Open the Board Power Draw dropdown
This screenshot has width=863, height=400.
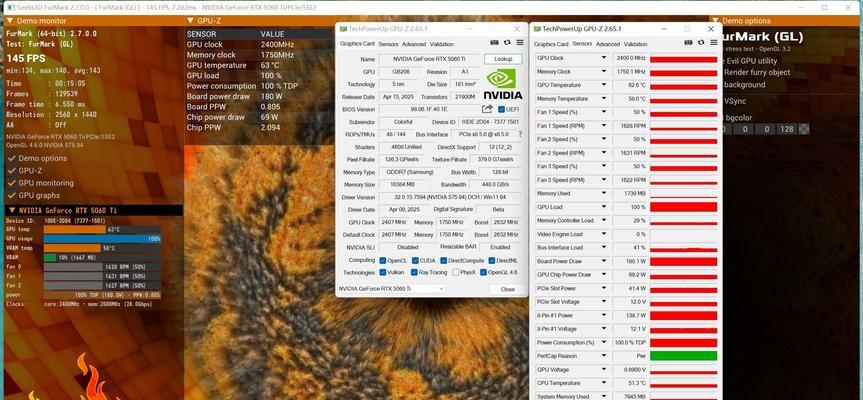[604, 261]
